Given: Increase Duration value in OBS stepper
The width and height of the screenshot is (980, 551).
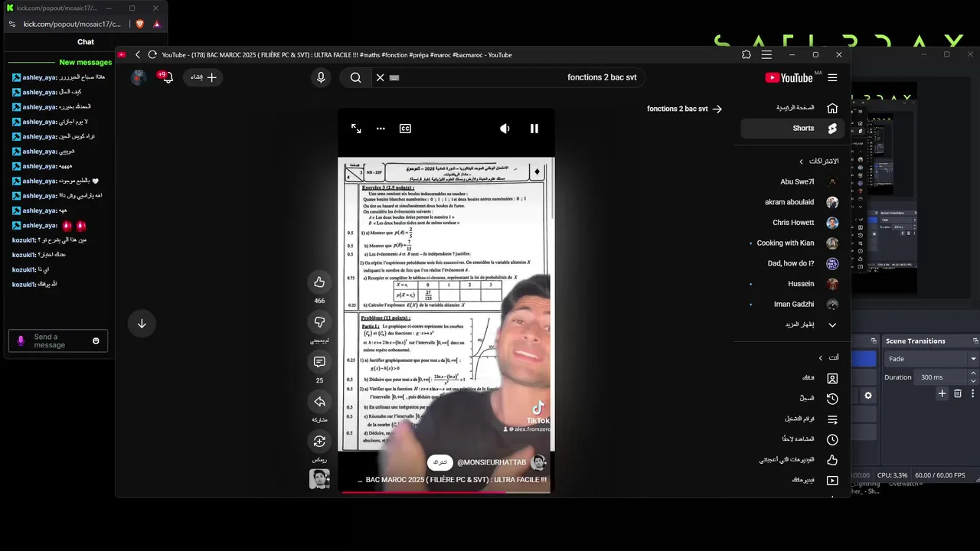Looking at the screenshot, I should click(974, 374).
